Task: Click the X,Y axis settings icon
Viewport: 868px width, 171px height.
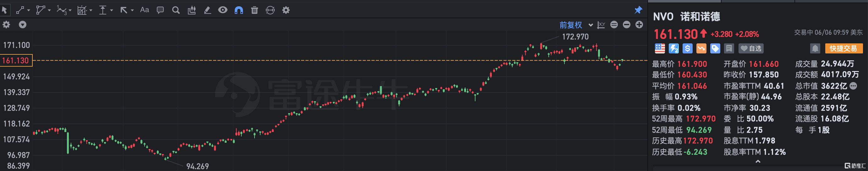Action: coord(601,25)
